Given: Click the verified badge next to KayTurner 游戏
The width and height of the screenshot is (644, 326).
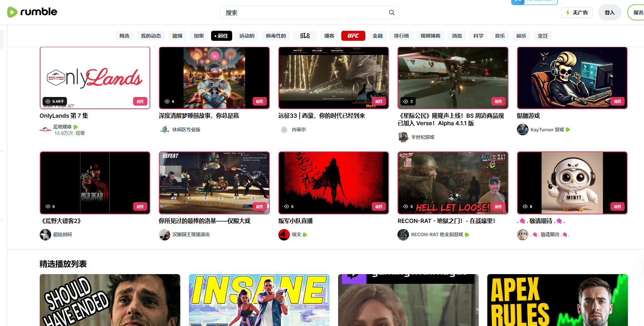Looking at the screenshot, I should click(568, 130).
